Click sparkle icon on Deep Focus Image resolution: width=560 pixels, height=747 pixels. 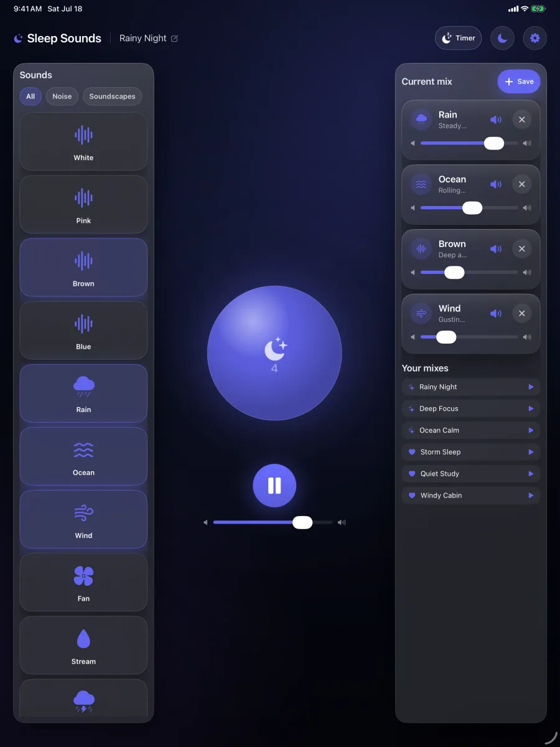[411, 409]
